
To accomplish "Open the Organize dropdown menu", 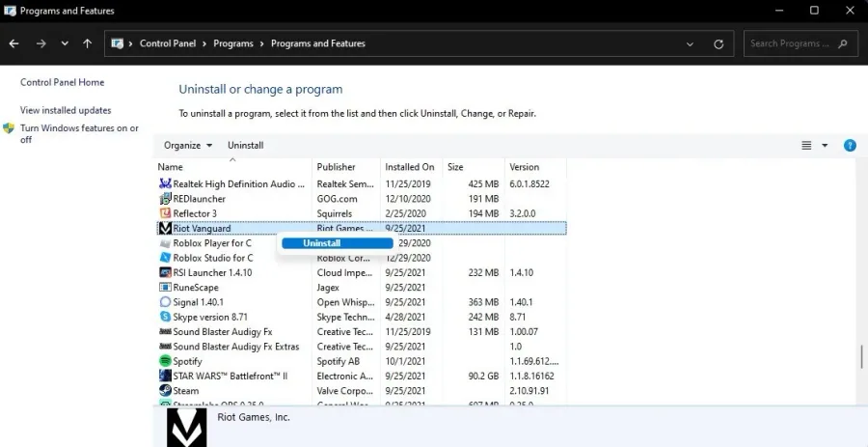I will coord(188,145).
